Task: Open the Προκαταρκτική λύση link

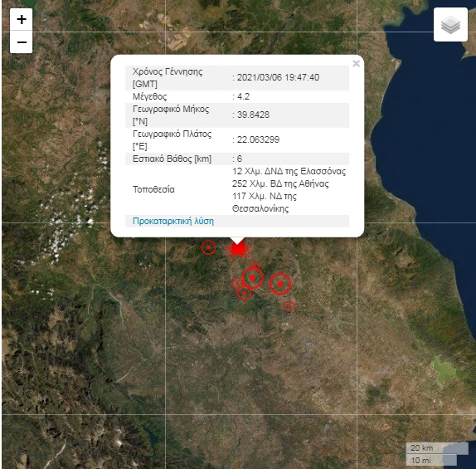Action: (173, 221)
